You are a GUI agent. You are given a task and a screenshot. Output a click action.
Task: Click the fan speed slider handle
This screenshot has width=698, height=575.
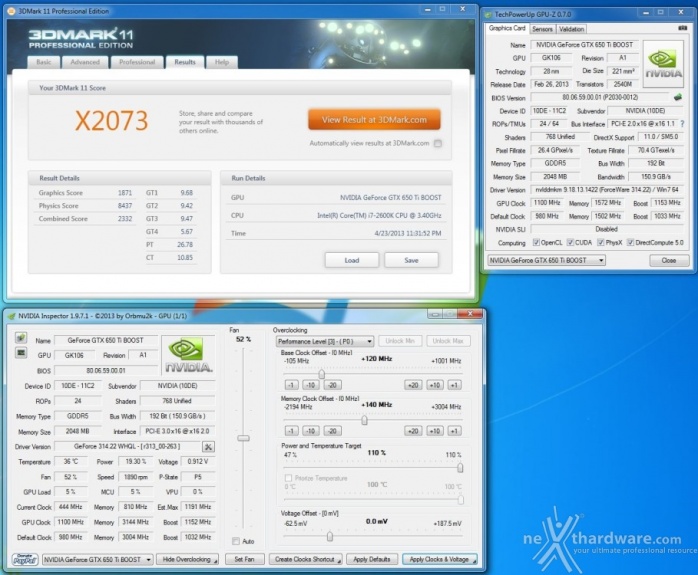coord(243,438)
